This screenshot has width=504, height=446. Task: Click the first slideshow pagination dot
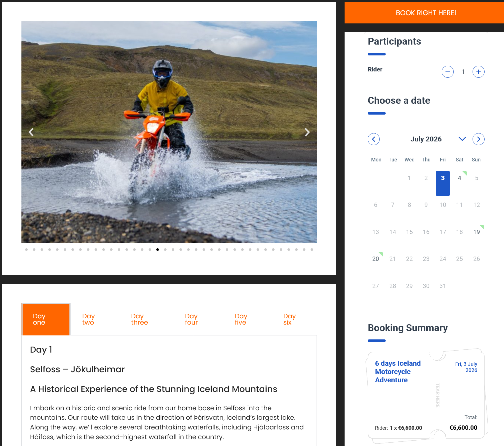(x=27, y=250)
